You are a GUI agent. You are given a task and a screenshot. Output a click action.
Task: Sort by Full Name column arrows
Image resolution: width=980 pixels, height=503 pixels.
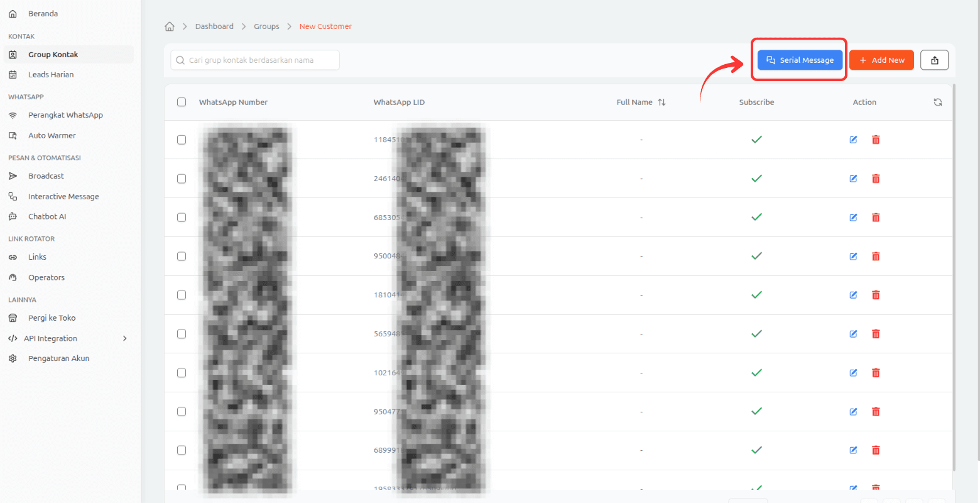click(661, 102)
